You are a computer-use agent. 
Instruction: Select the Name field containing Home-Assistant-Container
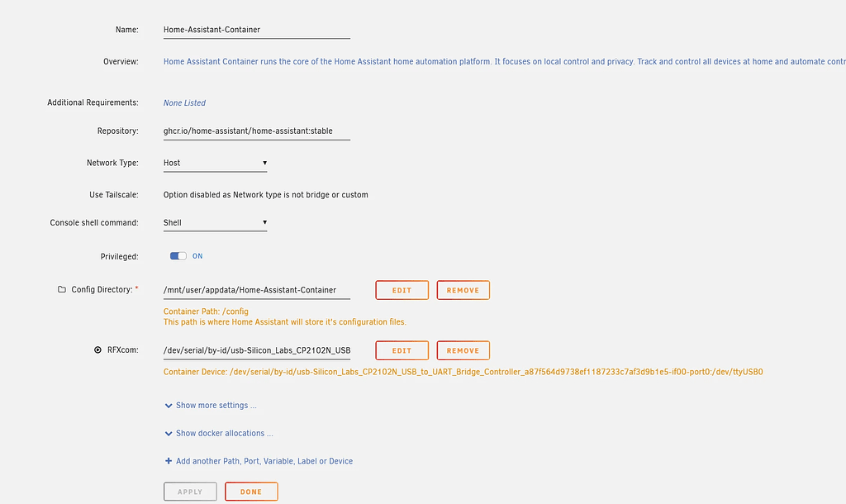(256, 29)
